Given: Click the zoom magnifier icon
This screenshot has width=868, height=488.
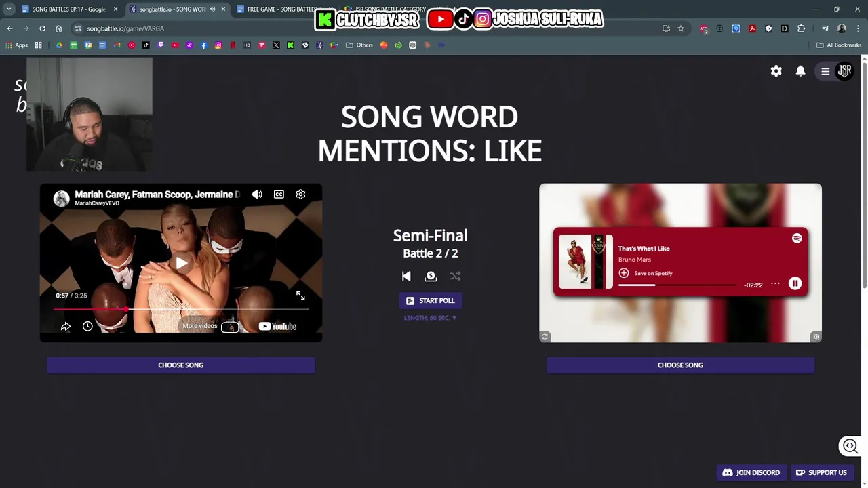Looking at the screenshot, I should (850, 446).
